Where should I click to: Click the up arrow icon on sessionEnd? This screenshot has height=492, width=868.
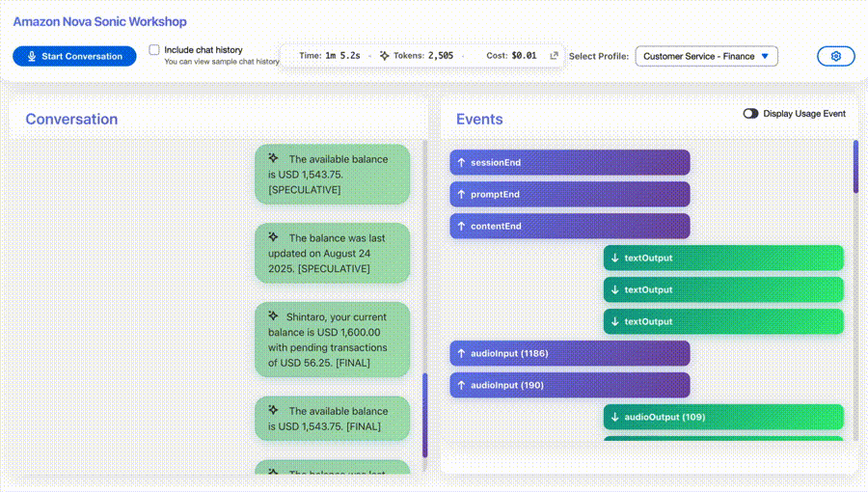(x=461, y=162)
